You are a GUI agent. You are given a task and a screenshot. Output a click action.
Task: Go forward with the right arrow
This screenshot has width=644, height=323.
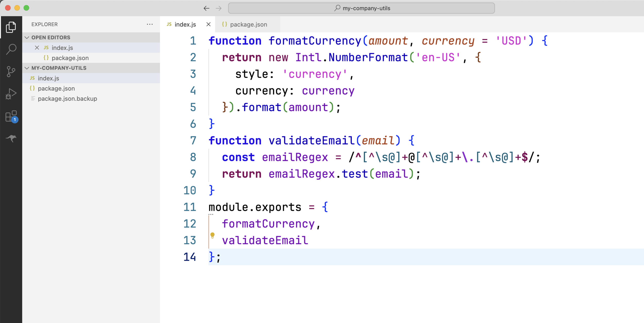point(219,8)
